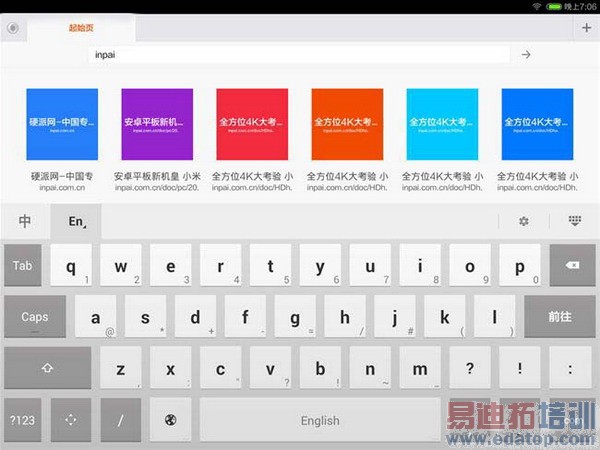Tap the Tab key
The width and height of the screenshot is (600, 450).
tap(23, 265)
